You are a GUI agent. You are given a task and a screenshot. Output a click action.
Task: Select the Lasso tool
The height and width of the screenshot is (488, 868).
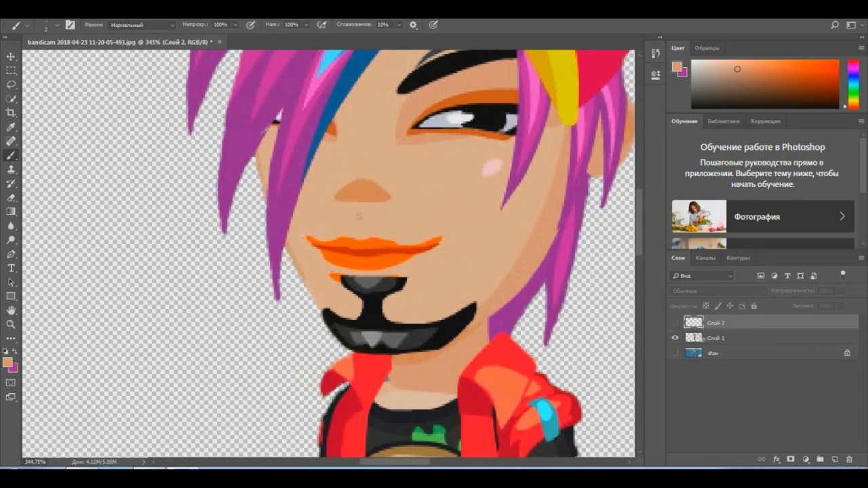point(11,85)
